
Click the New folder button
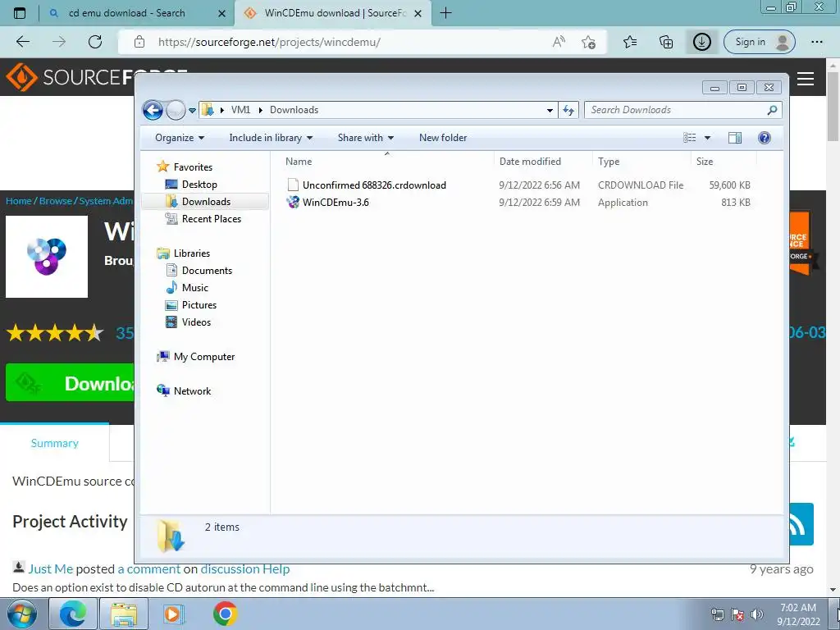pos(443,138)
